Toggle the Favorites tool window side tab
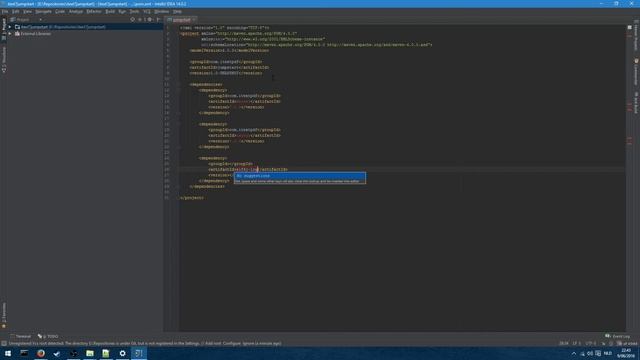640x360 pixels. (4, 315)
